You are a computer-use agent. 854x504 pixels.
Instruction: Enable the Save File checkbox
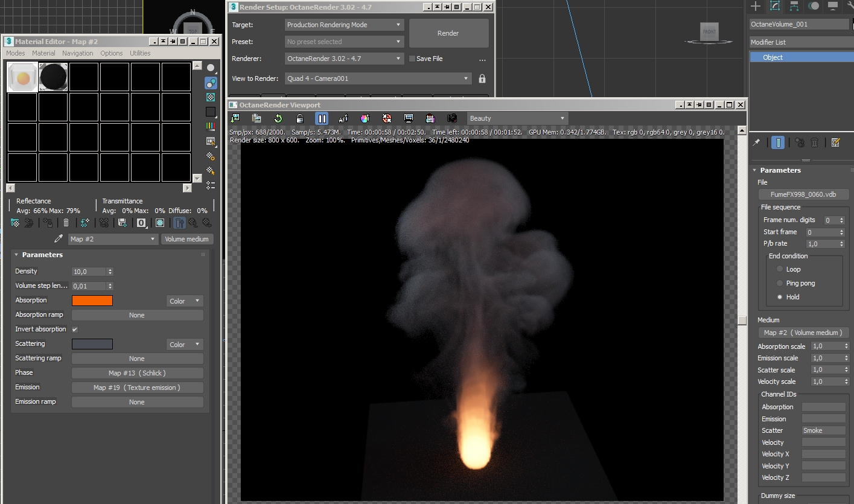coord(412,59)
